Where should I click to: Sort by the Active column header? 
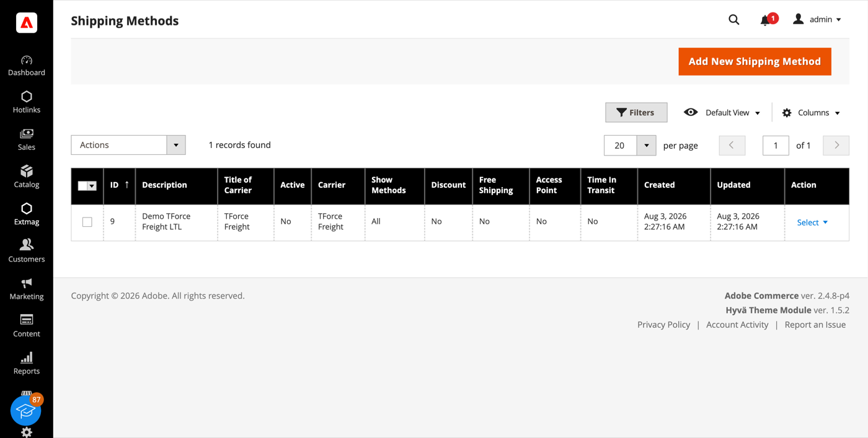point(293,185)
